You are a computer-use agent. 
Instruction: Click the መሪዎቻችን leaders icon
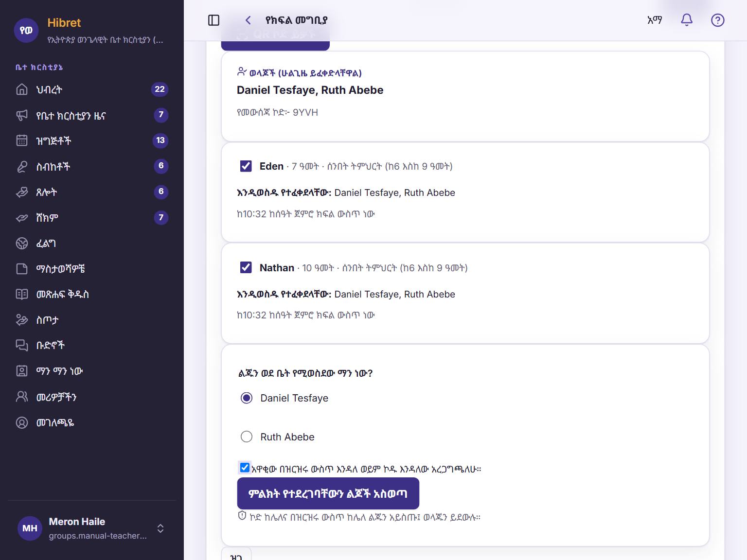pos(22,397)
